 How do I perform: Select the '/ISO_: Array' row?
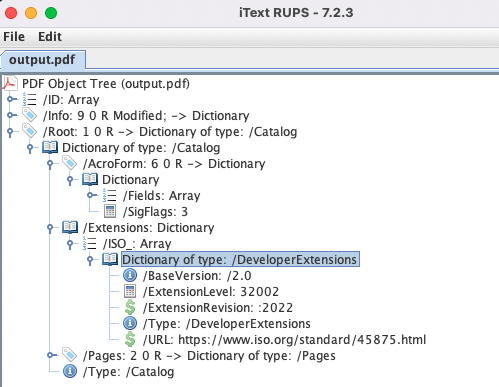[137, 244]
